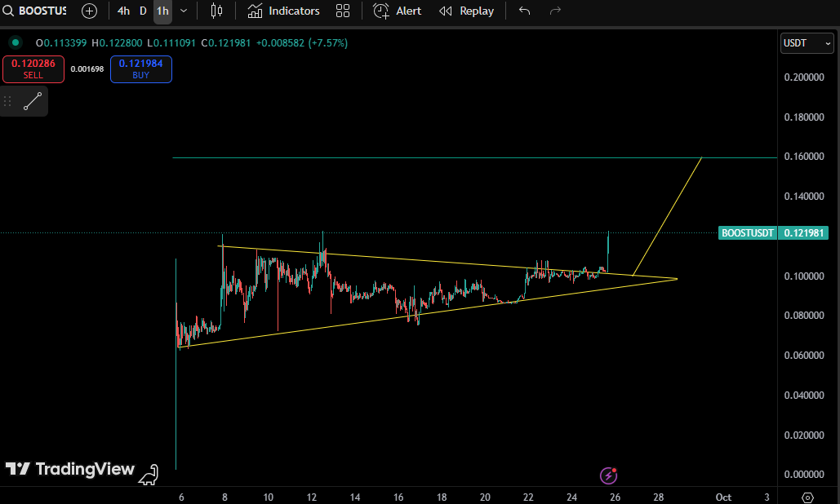Click the SELL 0.120286 button
The image size is (840, 504).
click(33, 69)
